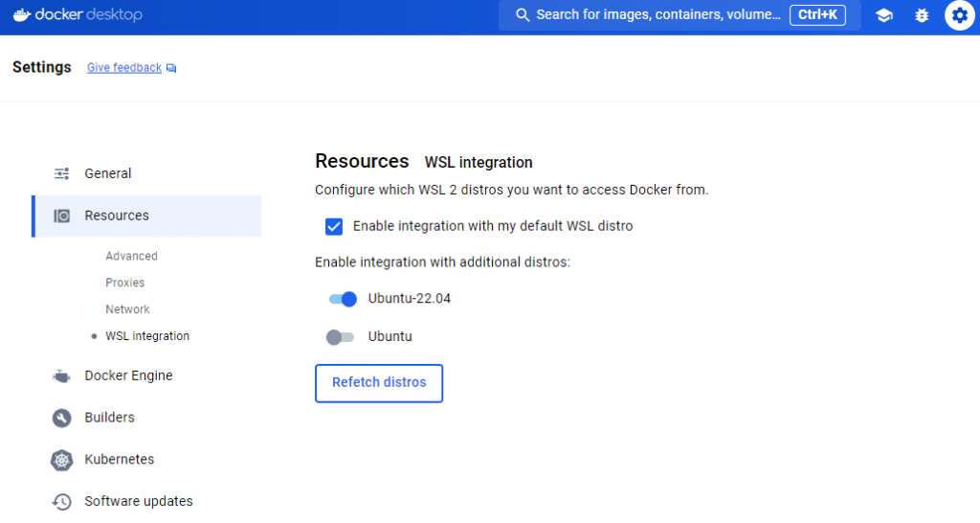The width and height of the screenshot is (980, 523).
Task: Click the General sliders icon
Action: [x=62, y=173]
